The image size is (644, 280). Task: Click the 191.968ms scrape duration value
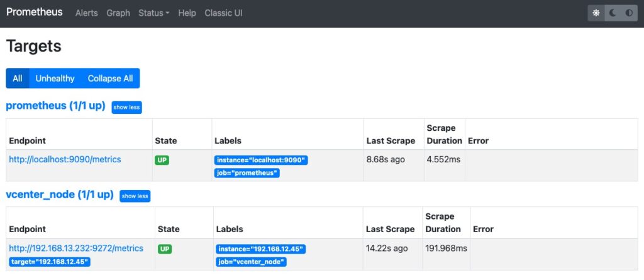coord(446,249)
